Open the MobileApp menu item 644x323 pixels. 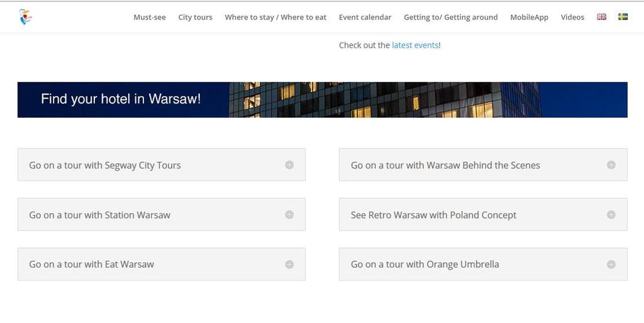click(x=529, y=17)
